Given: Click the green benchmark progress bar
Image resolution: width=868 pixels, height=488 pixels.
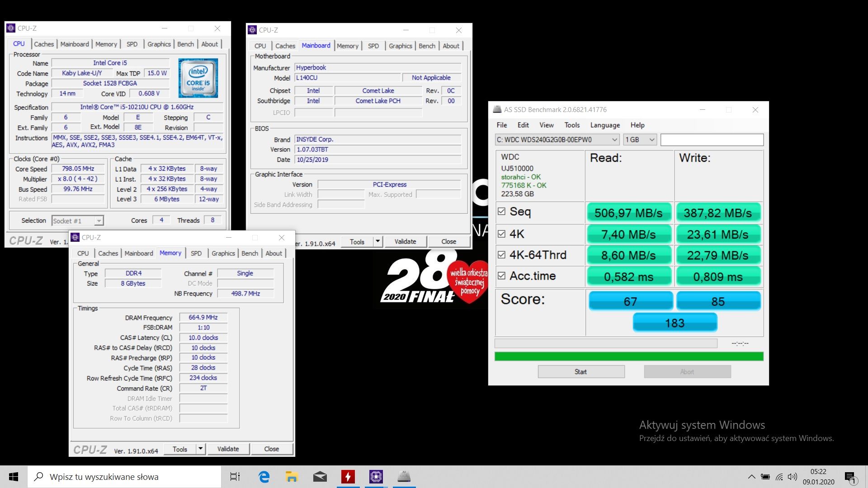Looking at the screenshot, I should [x=628, y=357].
